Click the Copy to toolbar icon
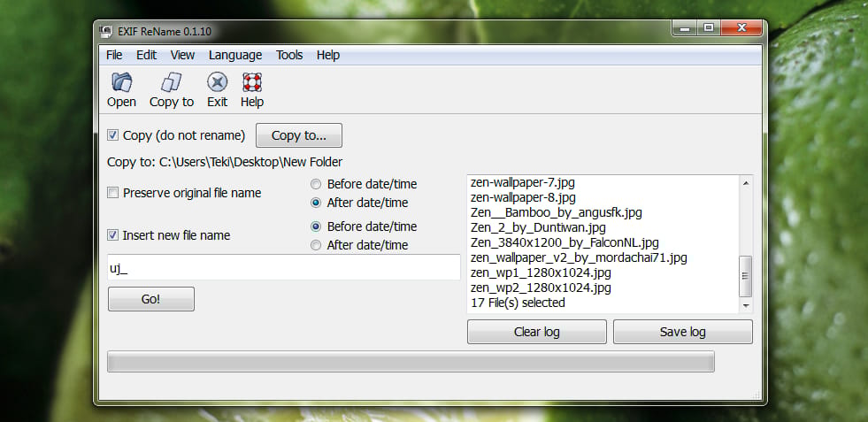Screen dimensions: 868x422 tap(171, 83)
